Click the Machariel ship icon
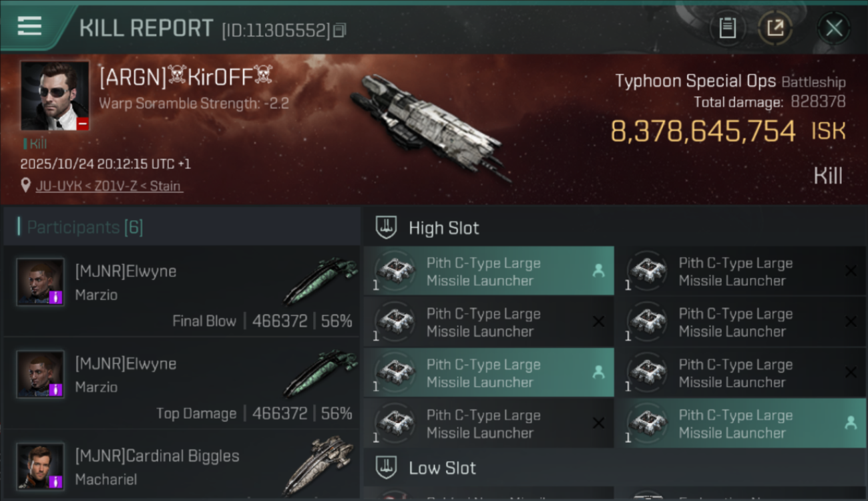This screenshot has width=868, height=501. click(318, 464)
